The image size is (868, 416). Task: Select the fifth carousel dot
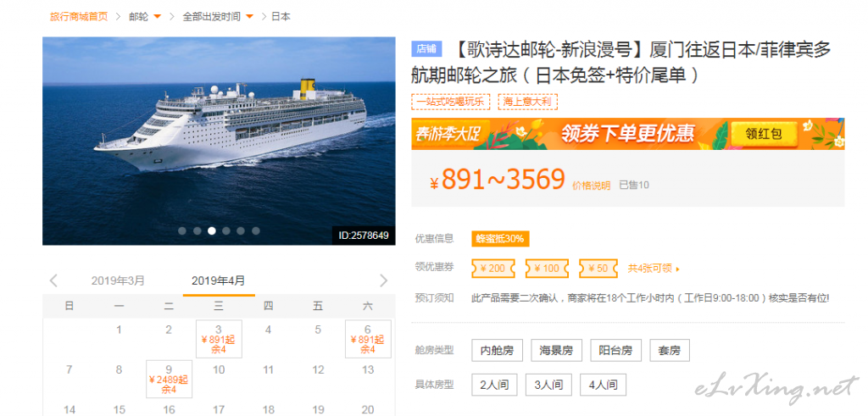pos(241,231)
